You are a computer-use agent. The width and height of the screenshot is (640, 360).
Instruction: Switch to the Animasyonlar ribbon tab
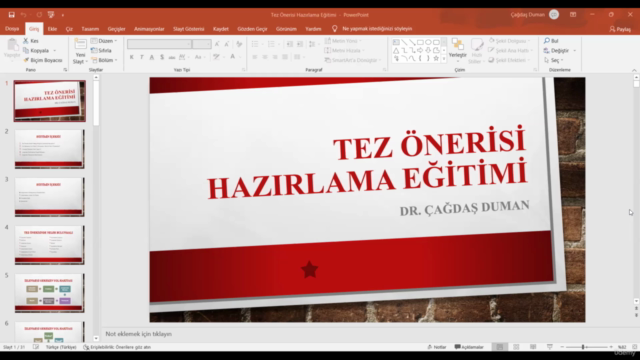click(x=149, y=29)
